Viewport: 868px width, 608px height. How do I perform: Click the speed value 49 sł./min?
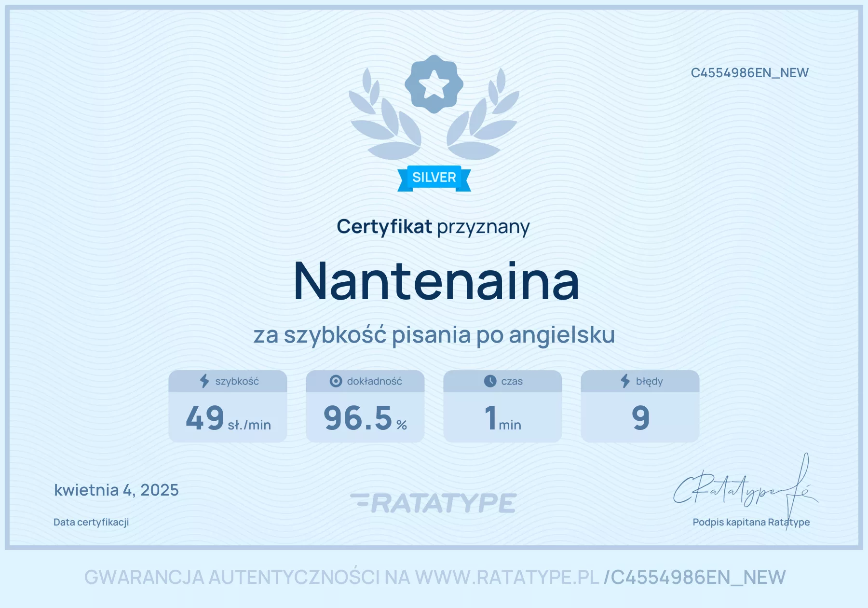click(x=228, y=418)
